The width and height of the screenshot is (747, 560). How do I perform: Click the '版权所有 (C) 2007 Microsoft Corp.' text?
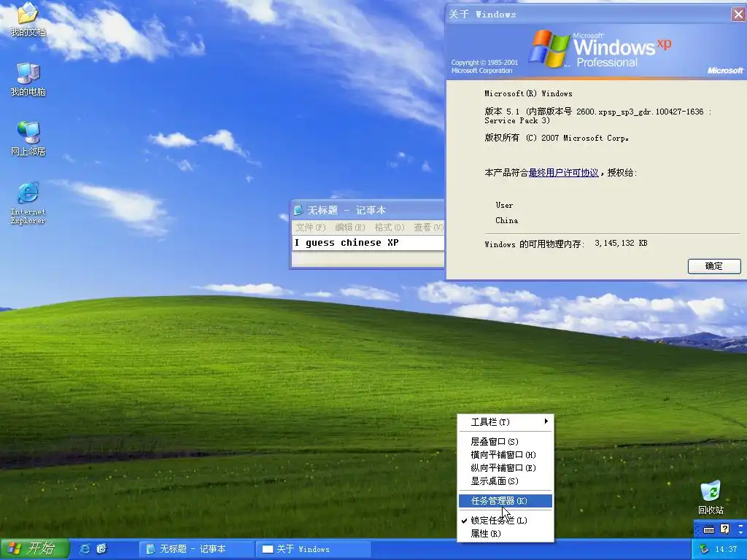pos(557,138)
